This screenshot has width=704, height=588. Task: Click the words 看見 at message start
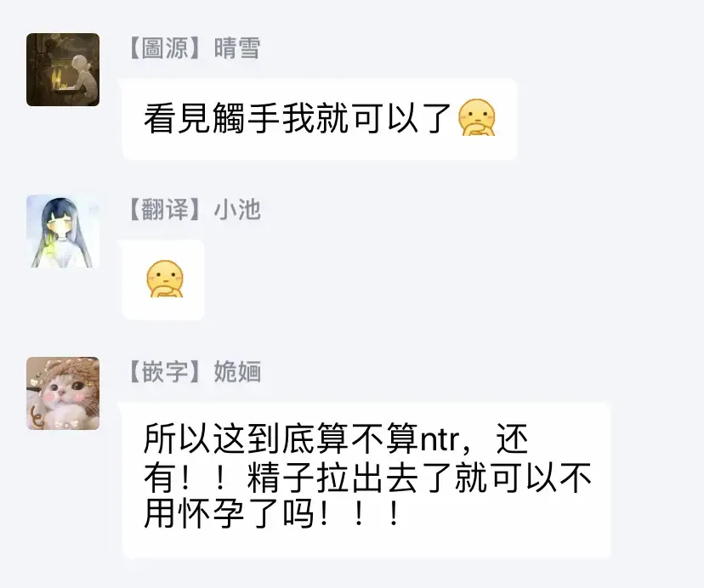(x=178, y=118)
